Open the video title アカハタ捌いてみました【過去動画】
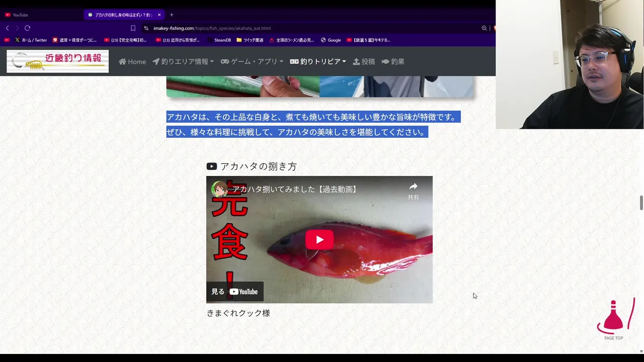Viewport: 644px width, 362px height. pos(295,189)
